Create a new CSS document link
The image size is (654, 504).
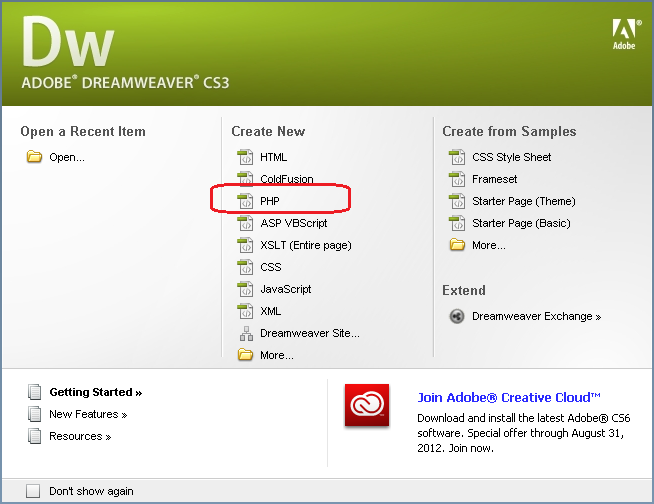(x=271, y=267)
